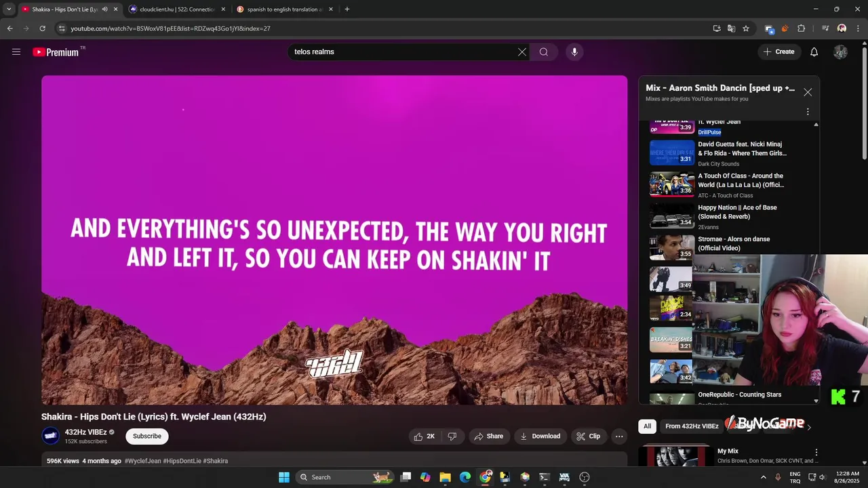Subscribe to 432Hz VIBEz
The image size is (868, 488).
click(x=147, y=436)
